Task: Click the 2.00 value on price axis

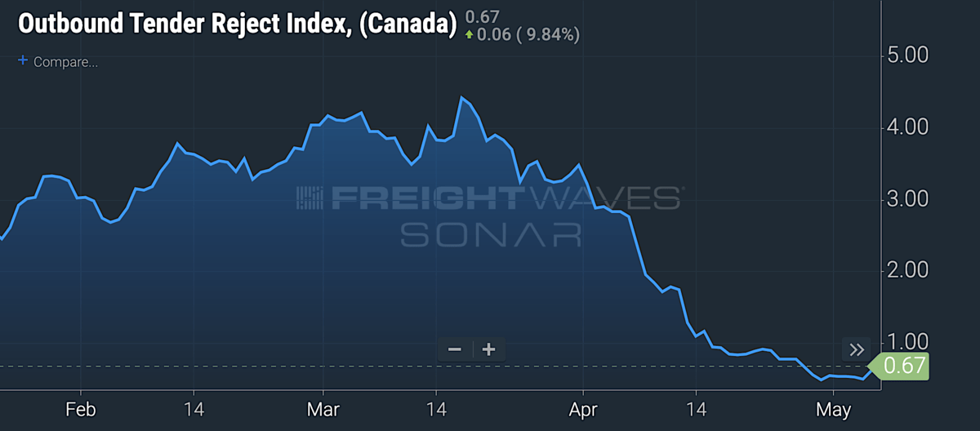Action: pos(907,270)
